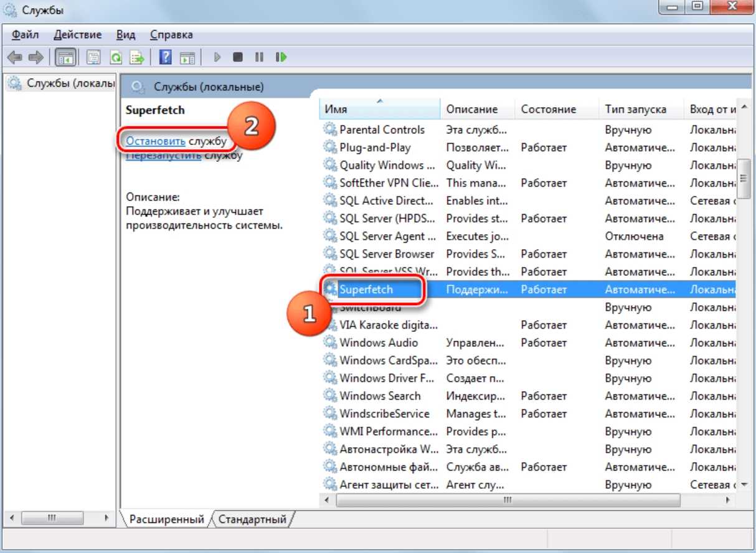Open the Действие menu

click(x=77, y=35)
